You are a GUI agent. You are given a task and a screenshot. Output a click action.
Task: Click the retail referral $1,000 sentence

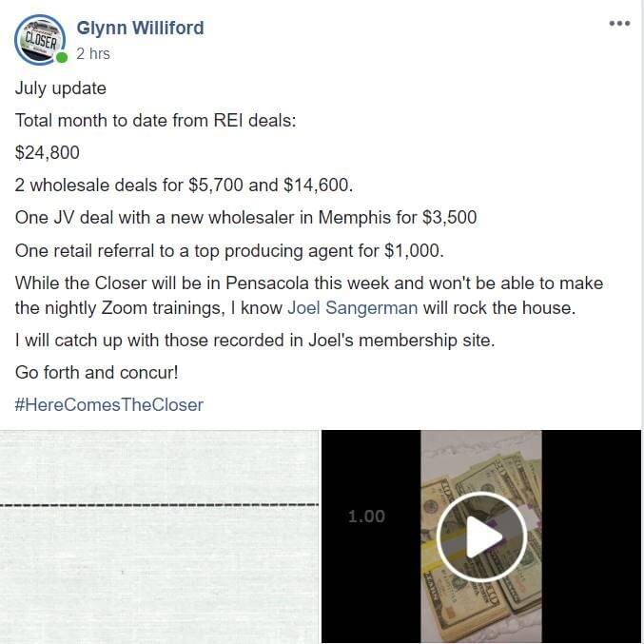pyautogui.click(x=229, y=251)
